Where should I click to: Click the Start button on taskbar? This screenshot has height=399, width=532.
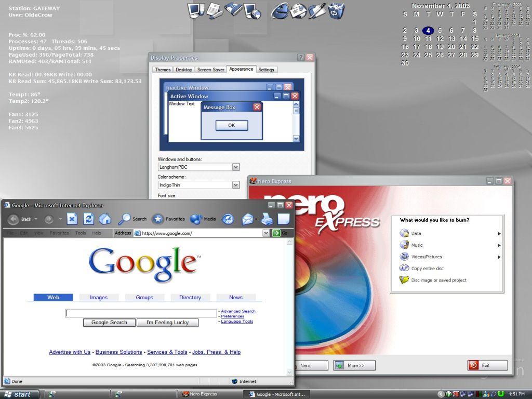click(x=19, y=394)
